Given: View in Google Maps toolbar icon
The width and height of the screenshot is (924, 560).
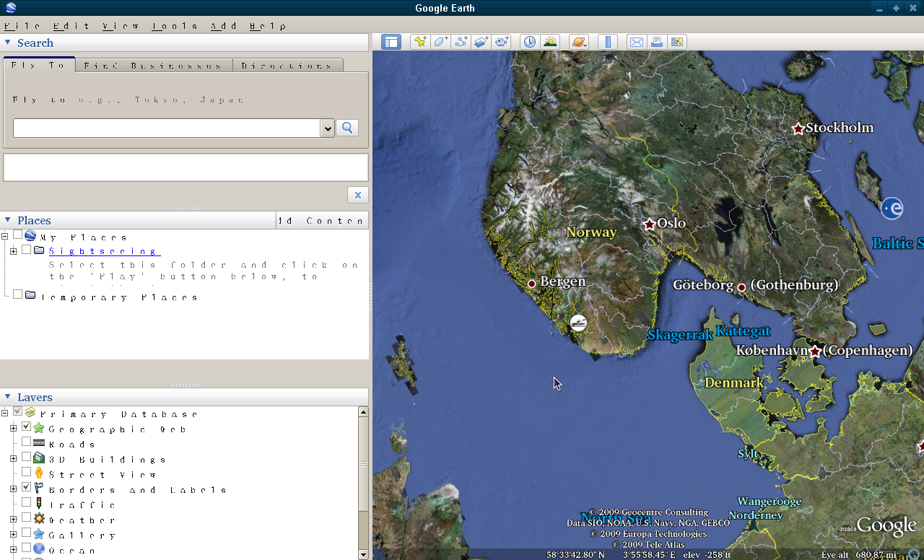Looking at the screenshot, I should click(x=677, y=42).
